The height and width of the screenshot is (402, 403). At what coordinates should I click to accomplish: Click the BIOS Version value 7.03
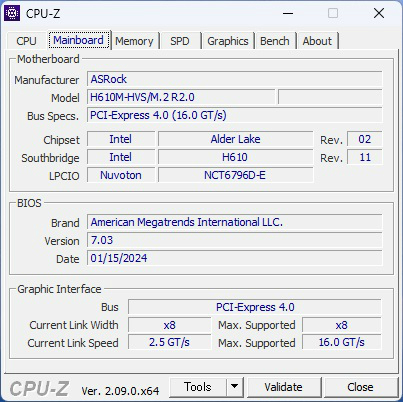[235, 240]
